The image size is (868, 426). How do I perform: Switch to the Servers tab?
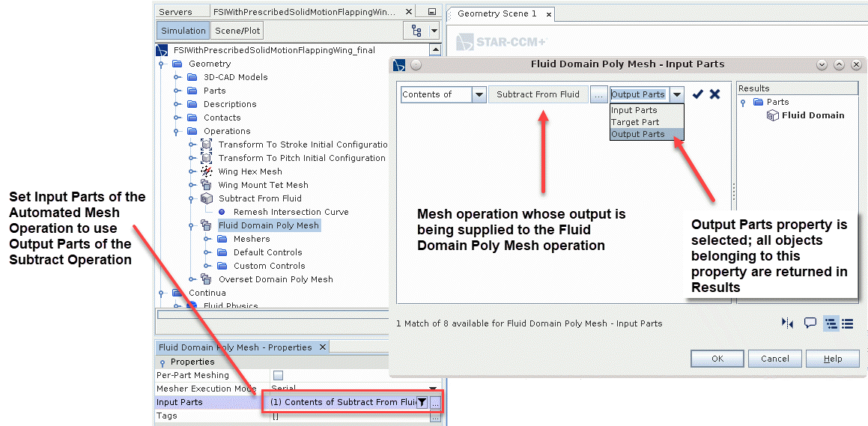point(175,12)
